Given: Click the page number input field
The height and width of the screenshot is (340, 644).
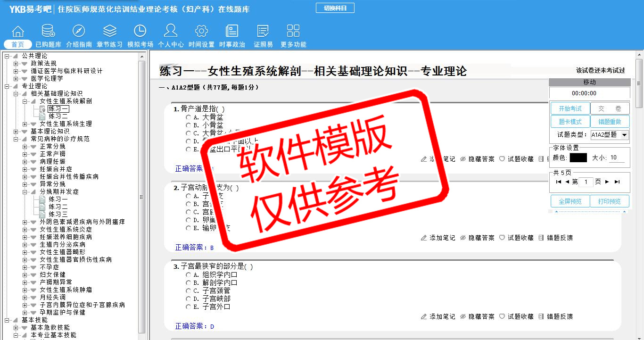Looking at the screenshot, I should point(586,182).
